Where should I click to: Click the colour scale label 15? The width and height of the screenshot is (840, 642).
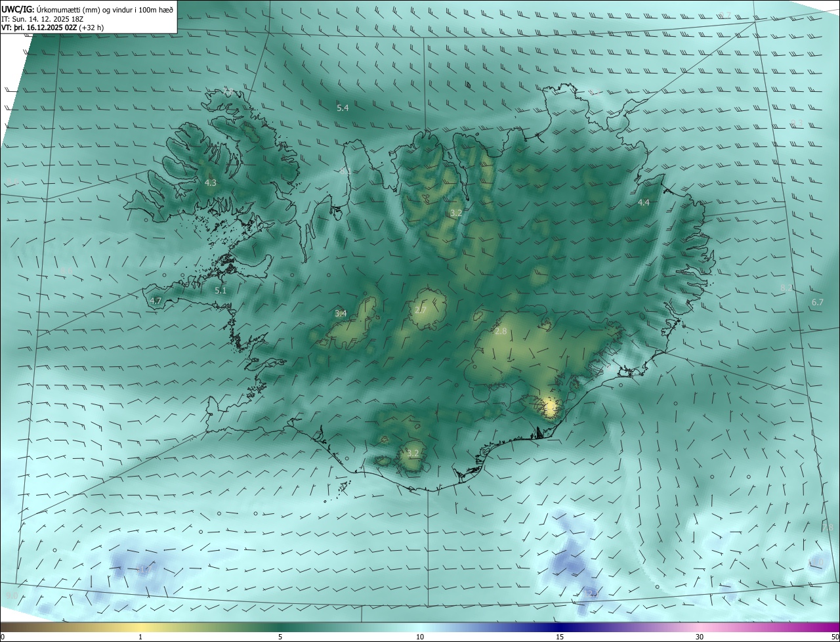click(x=560, y=637)
